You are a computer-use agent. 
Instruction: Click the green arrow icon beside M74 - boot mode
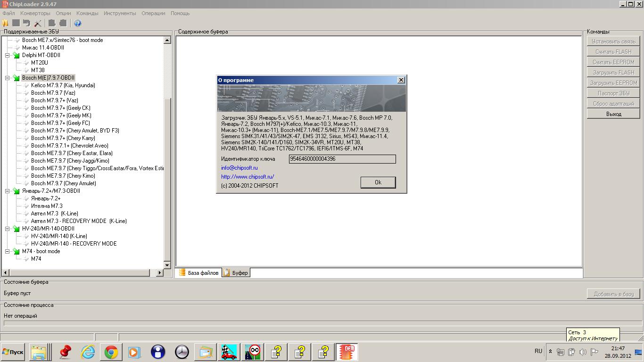17,251
